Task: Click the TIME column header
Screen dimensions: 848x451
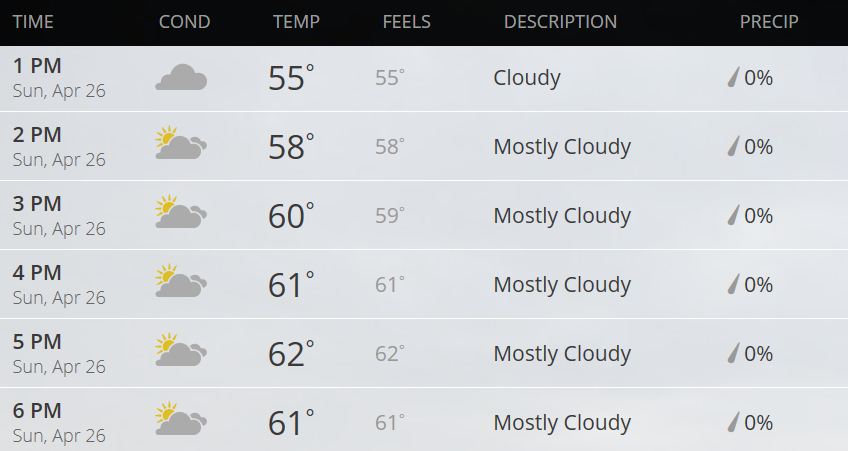Action: point(33,22)
